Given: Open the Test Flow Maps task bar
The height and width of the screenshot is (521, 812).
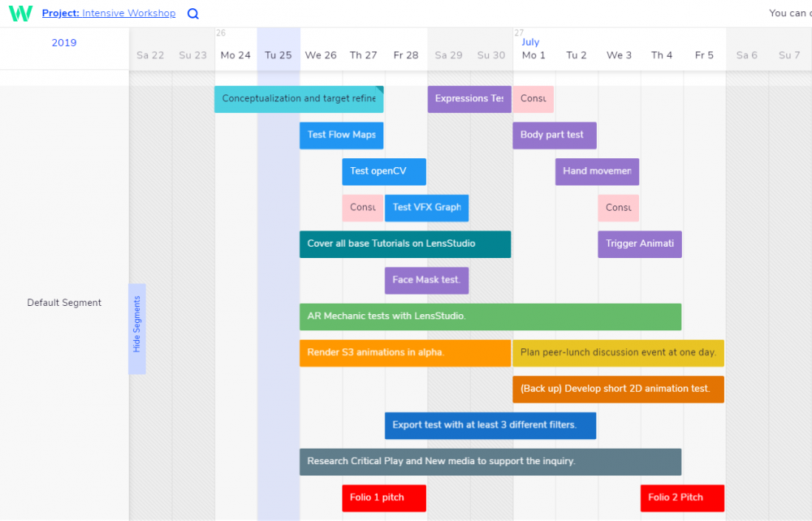Looking at the screenshot, I should pyautogui.click(x=341, y=136).
